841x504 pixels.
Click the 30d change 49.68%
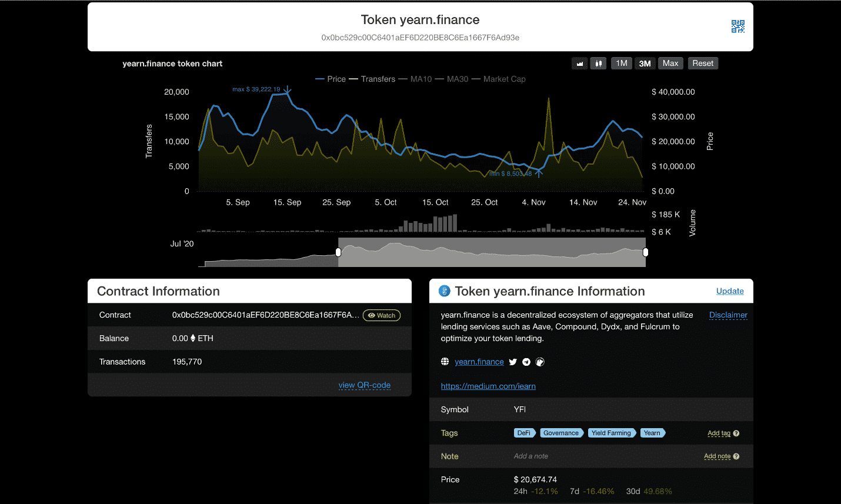pyautogui.click(x=658, y=492)
